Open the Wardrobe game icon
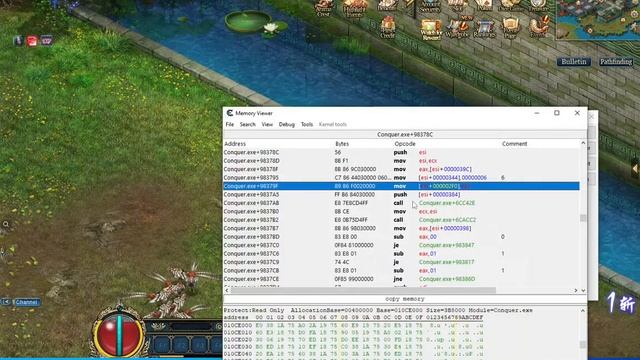Viewport: 640px width, 360px height. [x=457, y=29]
